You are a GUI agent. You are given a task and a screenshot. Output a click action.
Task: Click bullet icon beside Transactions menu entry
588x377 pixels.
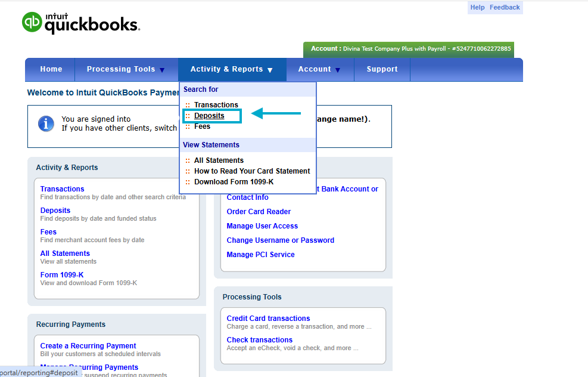click(x=188, y=105)
